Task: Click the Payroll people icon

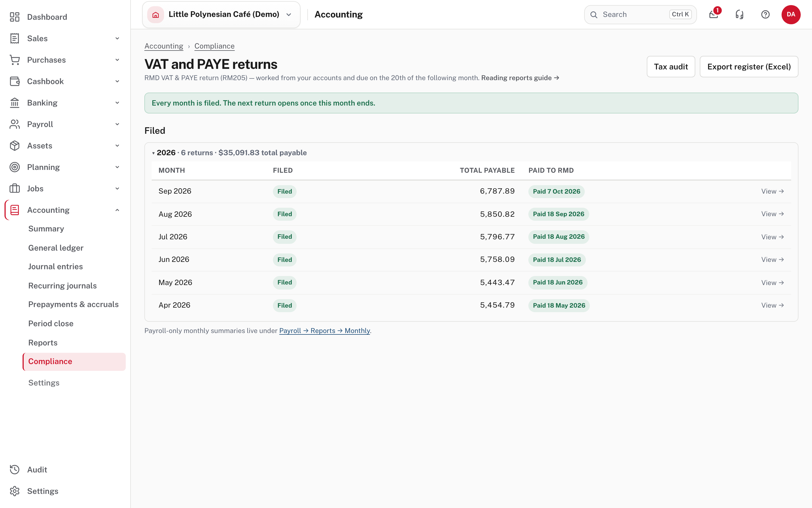Action: [14, 124]
